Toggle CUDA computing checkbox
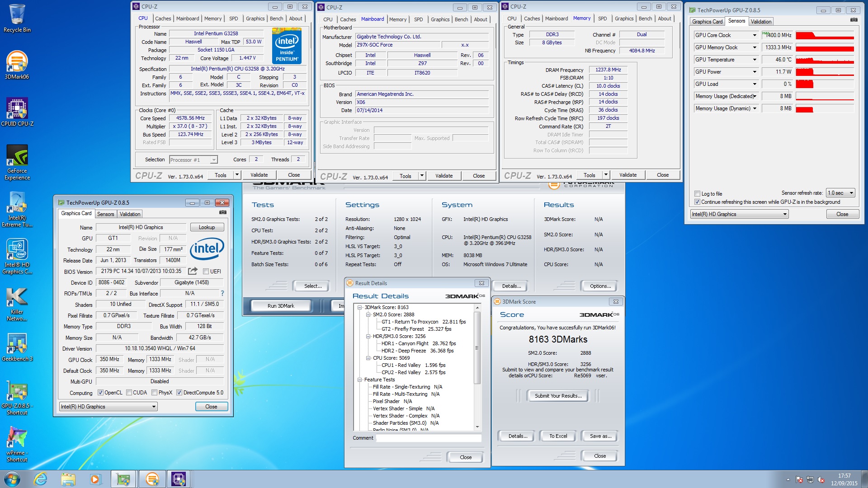868x488 pixels. tap(129, 393)
